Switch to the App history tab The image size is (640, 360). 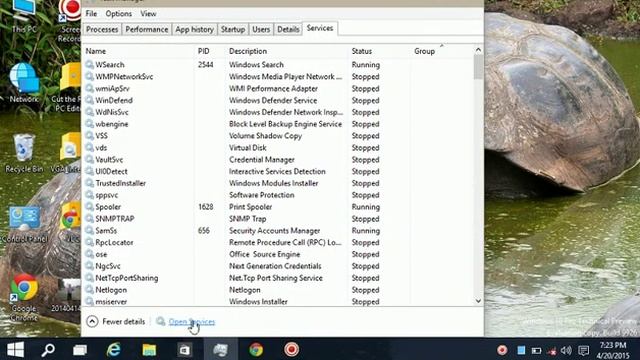pyautogui.click(x=194, y=29)
